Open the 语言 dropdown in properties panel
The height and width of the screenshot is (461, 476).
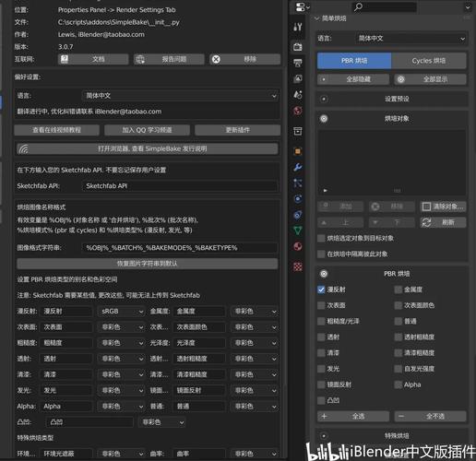click(411, 39)
